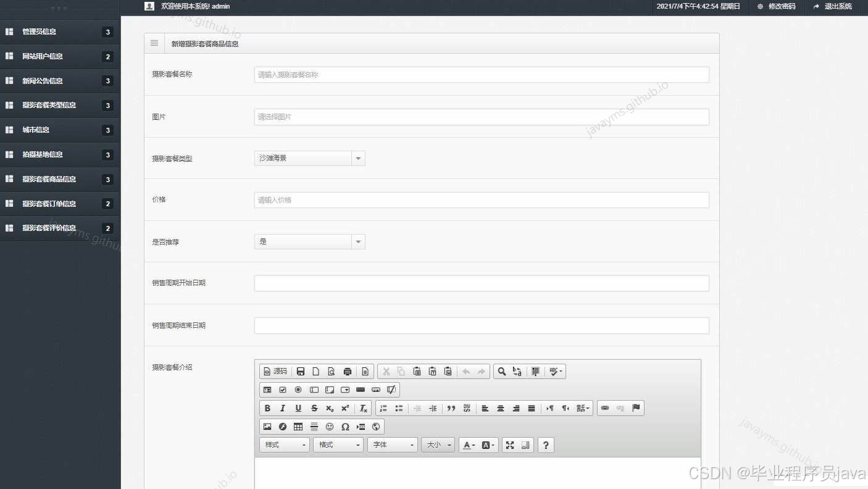Click Paste as plain text icon
The image size is (868, 489).
click(433, 371)
